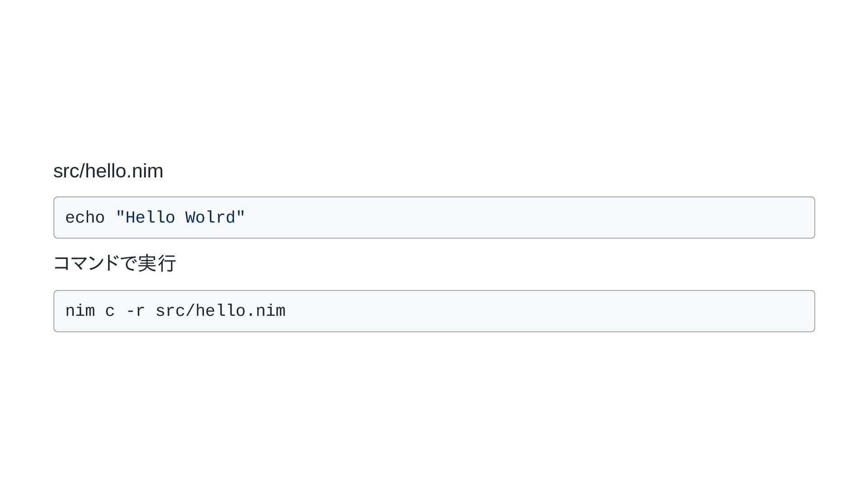Click the -r flag in the command

[x=135, y=311]
